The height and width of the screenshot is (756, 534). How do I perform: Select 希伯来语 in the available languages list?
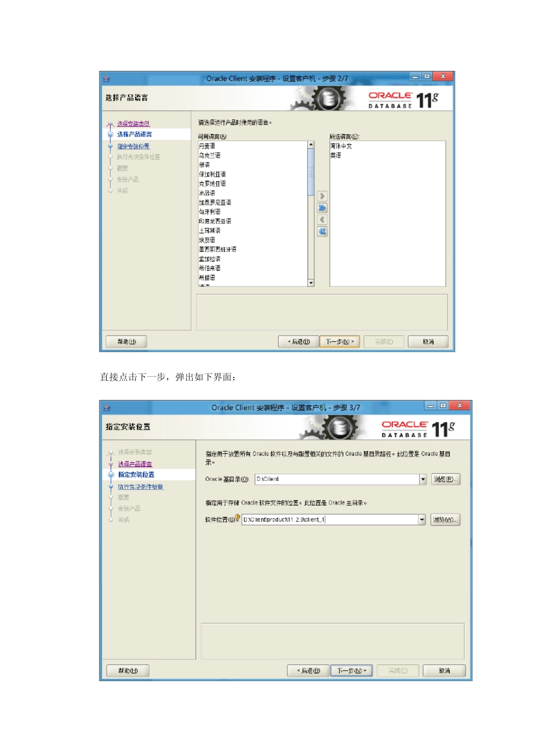pyautogui.click(x=210, y=268)
